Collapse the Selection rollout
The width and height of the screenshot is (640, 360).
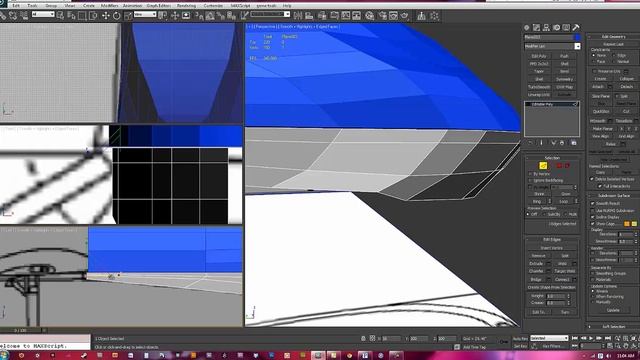point(552,158)
